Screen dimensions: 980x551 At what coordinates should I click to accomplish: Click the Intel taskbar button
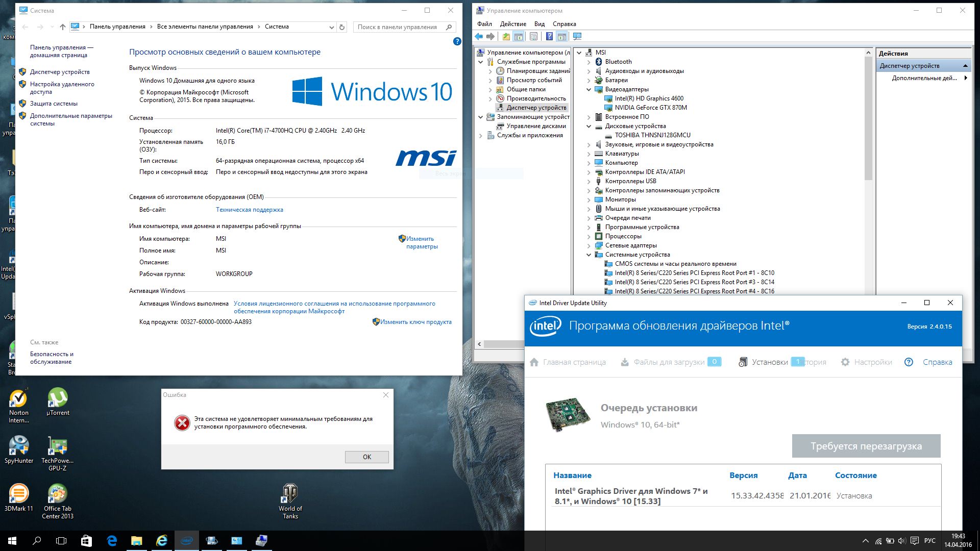(187, 541)
